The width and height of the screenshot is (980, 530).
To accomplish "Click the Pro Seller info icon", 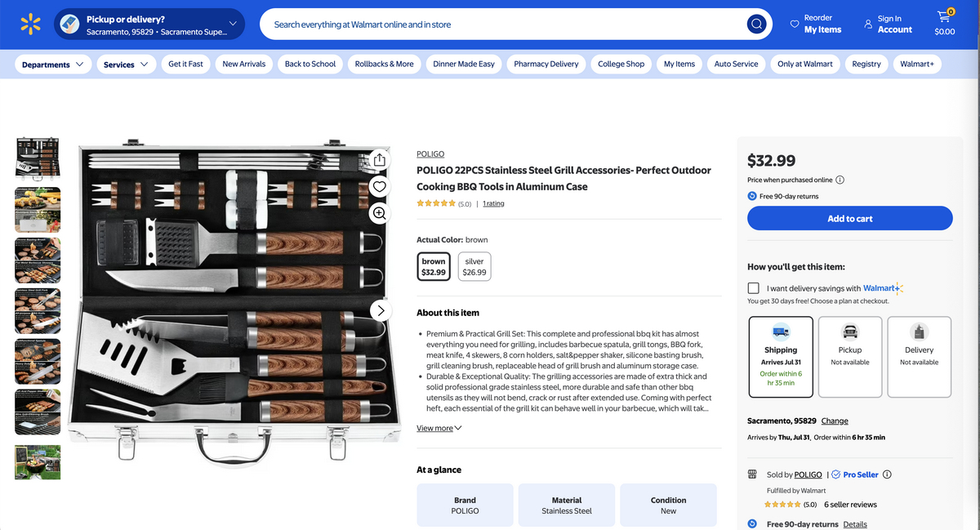I will click(887, 474).
